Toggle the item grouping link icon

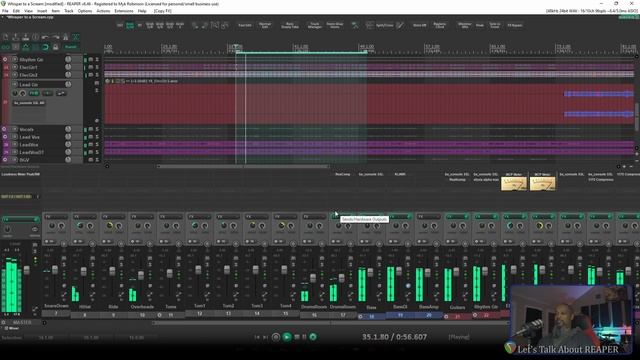tap(6, 47)
